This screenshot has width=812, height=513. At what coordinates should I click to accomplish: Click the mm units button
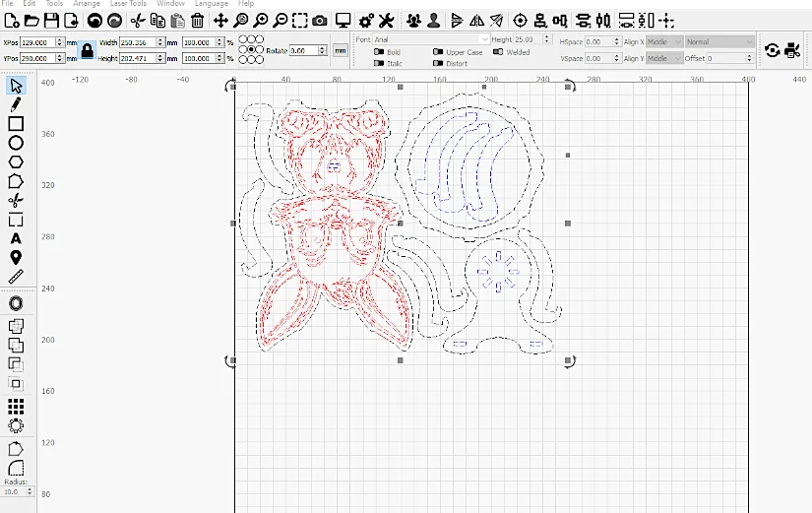[x=341, y=51]
